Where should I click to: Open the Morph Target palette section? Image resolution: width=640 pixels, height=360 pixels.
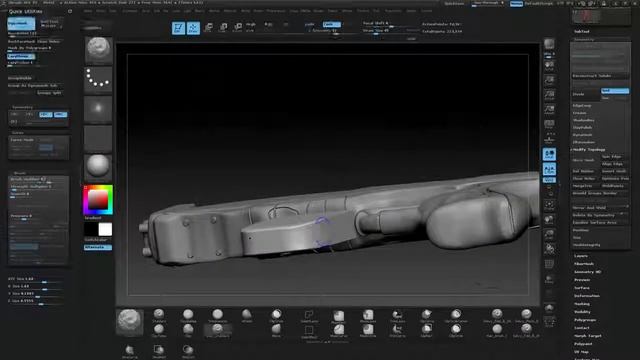click(x=588, y=336)
